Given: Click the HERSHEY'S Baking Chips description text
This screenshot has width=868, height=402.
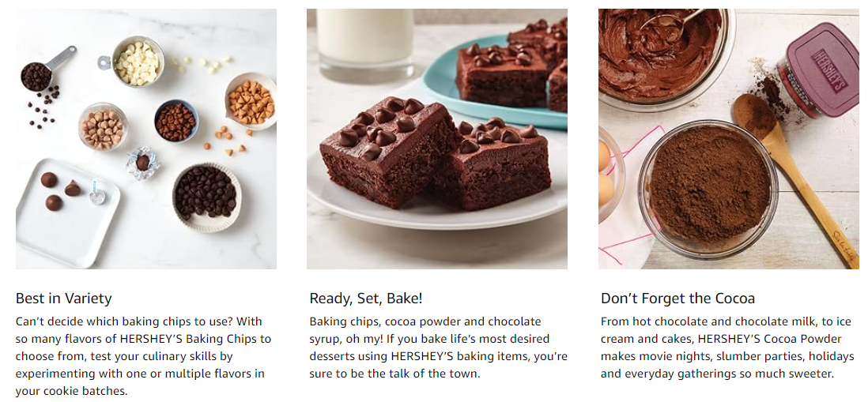Looking at the screenshot, I should coord(143,356).
